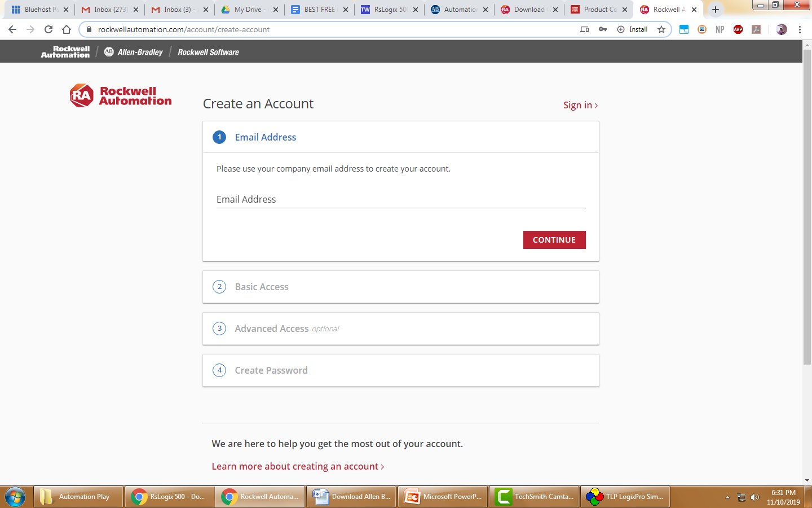Show hidden system tray icons arrow
This screenshot has height=508, width=812.
point(727,497)
